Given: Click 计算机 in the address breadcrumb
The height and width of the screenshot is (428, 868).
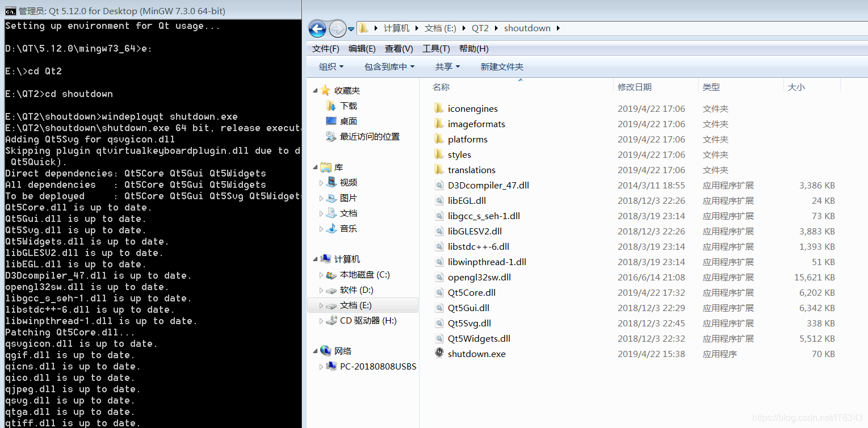Looking at the screenshot, I should [x=396, y=28].
